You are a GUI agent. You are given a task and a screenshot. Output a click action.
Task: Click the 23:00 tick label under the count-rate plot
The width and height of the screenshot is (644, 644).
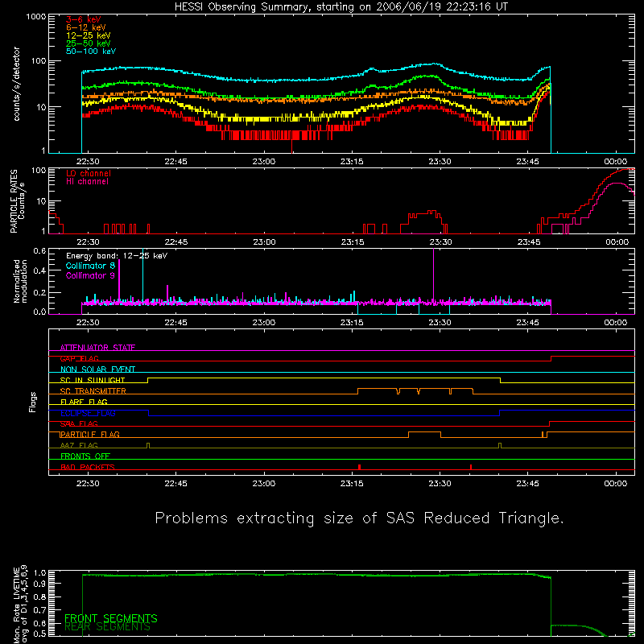(264, 162)
